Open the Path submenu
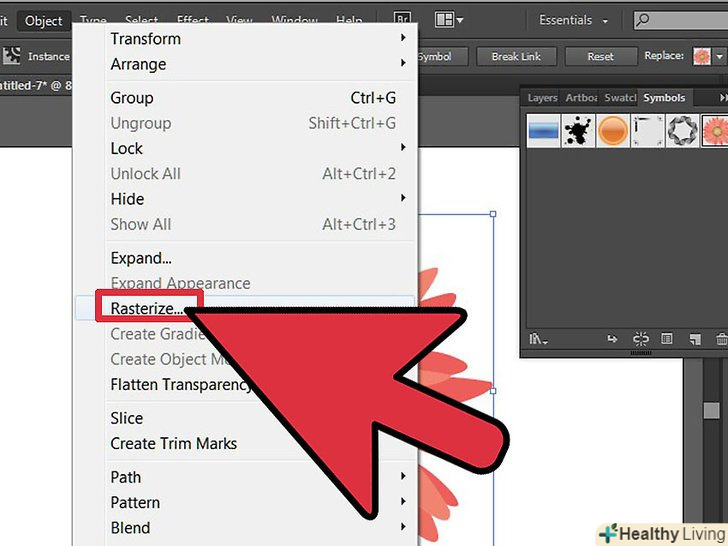 [x=246, y=477]
